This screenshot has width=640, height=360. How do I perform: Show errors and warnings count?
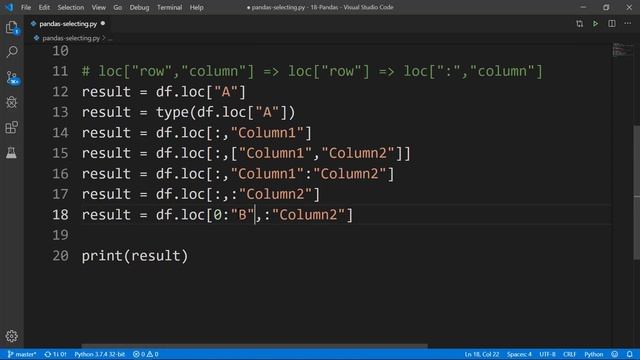[145, 354]
